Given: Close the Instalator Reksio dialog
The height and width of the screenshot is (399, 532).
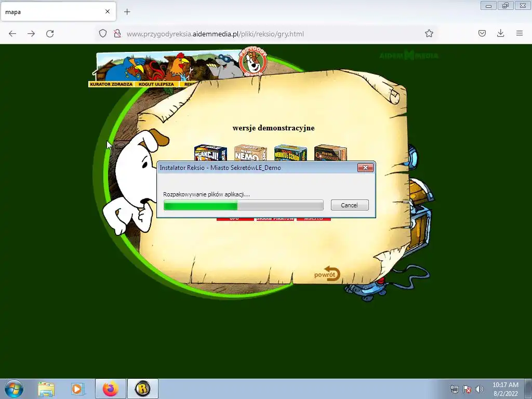Looking at the screenshot, I should (365, 168).
